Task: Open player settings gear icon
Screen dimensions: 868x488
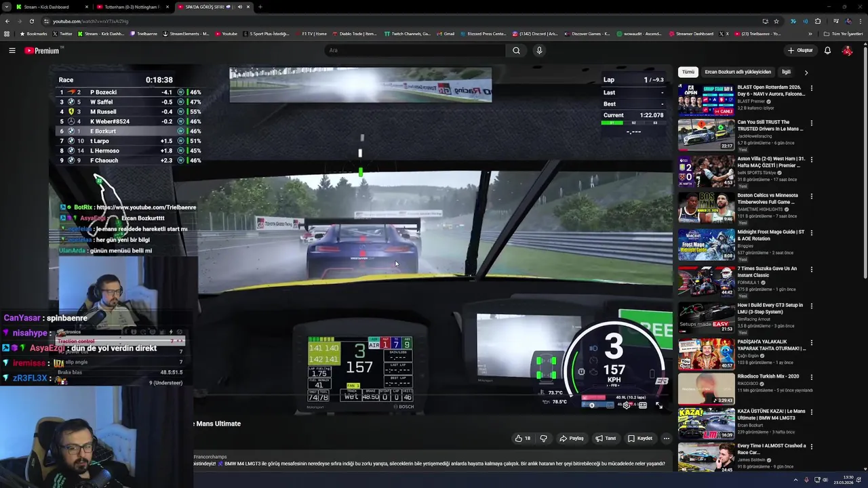Action: click(x=626, y=405)
